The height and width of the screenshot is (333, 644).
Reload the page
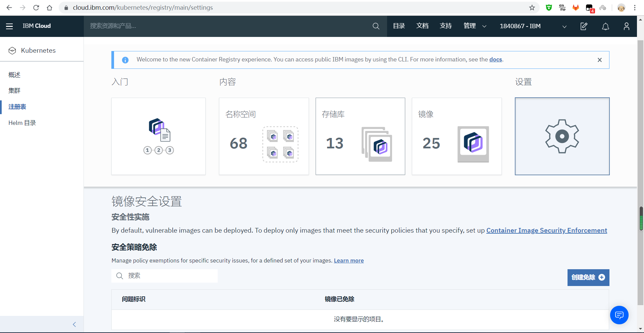[36, 7]
